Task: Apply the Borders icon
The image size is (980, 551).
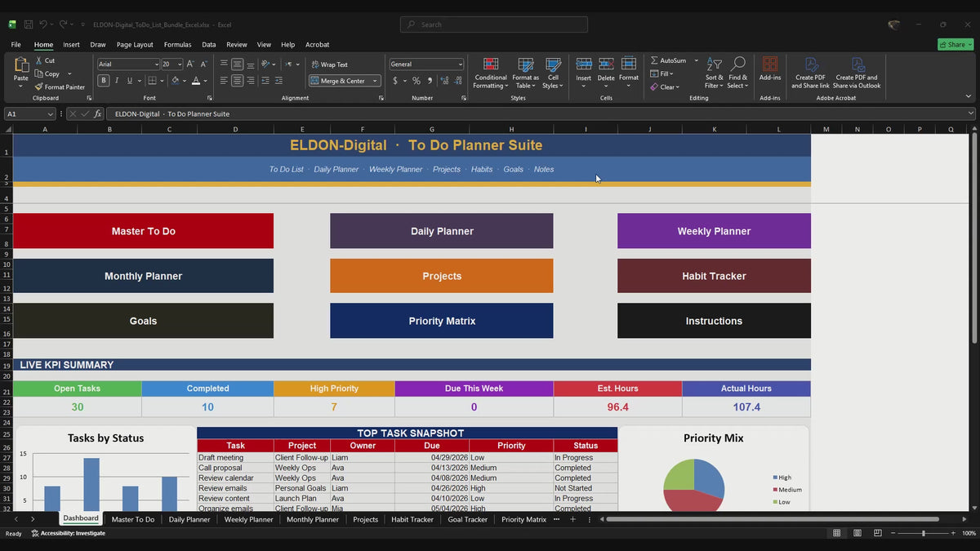Action: tap(152, 81)
